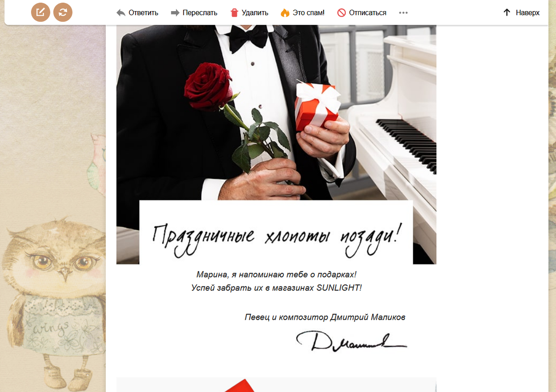Choose Удалить to delete the message

(x=255, y=12)
